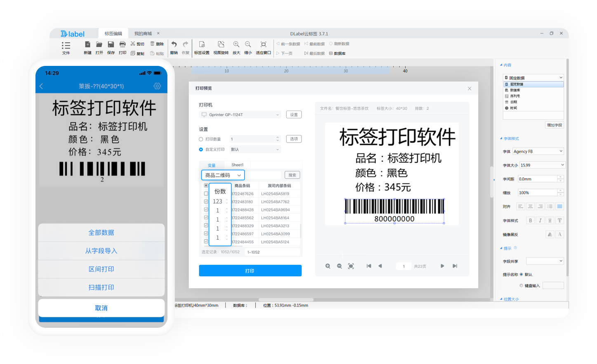
Task: Open the 字段共享 dropdown
Action: tap(545, 261)
